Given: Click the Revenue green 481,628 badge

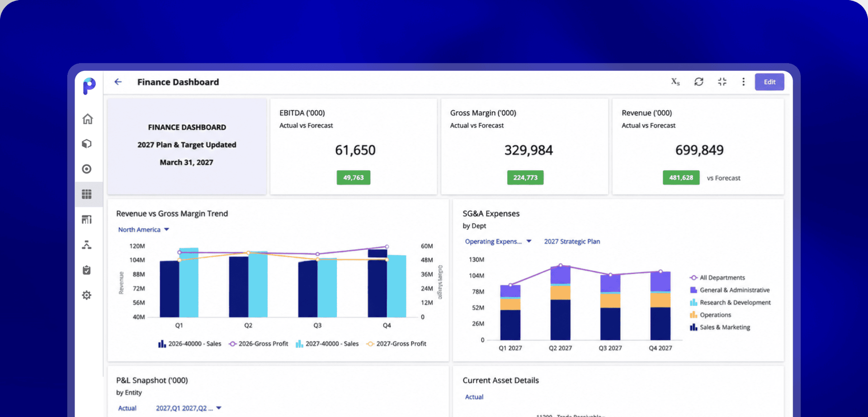Looking at the screenshot, I should (681, 178).
